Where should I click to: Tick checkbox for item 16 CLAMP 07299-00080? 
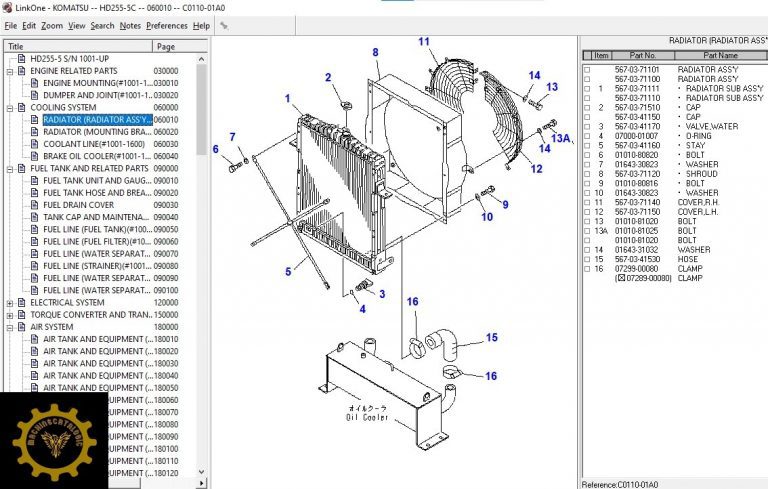(x=587, y=269)
